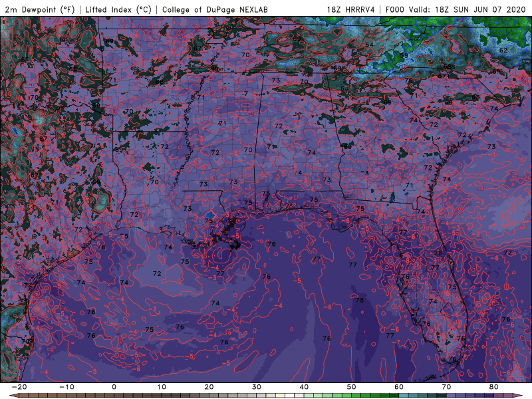Click the "2m Dewpoint (°F)" title text
Image resolution: width=532 pixels, height=399 pixels.
point(39,9)
